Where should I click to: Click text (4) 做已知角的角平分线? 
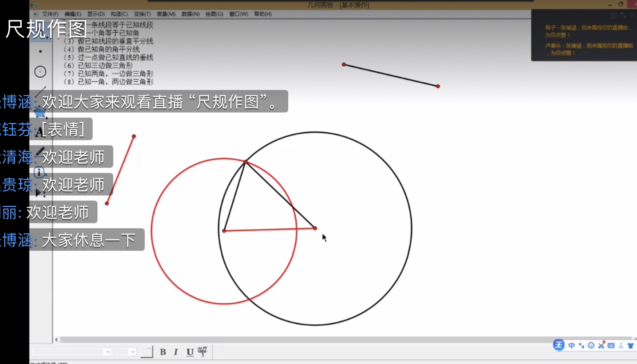[x=102, y=49]
